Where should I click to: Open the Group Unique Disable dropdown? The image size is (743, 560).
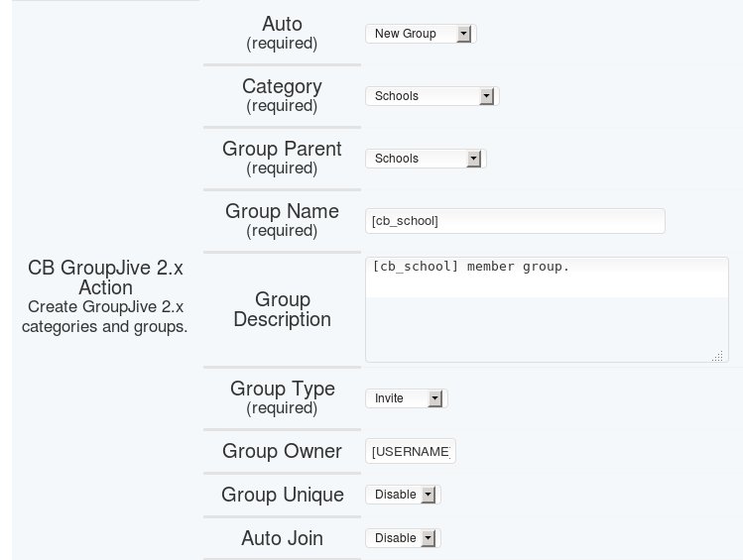(404, 495)
